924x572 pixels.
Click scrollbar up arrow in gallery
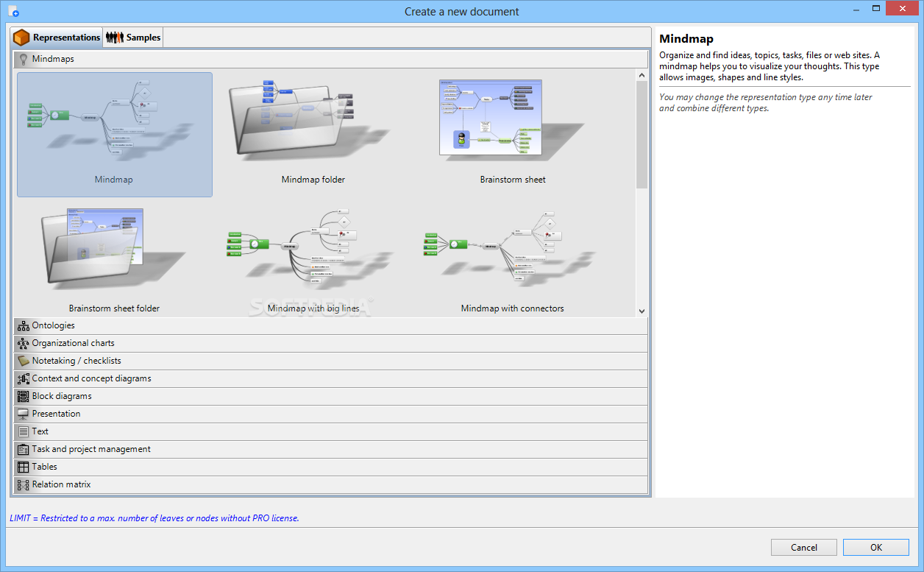(642, 74)
